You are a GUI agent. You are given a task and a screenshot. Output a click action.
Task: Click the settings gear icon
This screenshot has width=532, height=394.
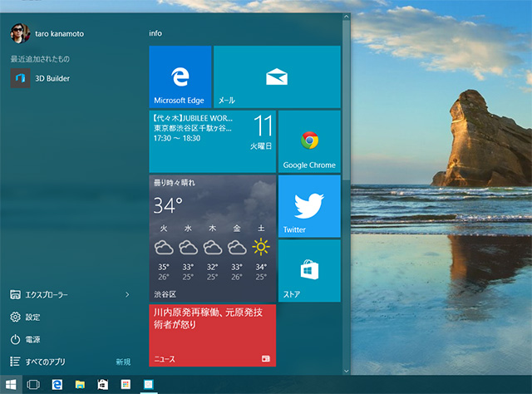pos(15,317)
